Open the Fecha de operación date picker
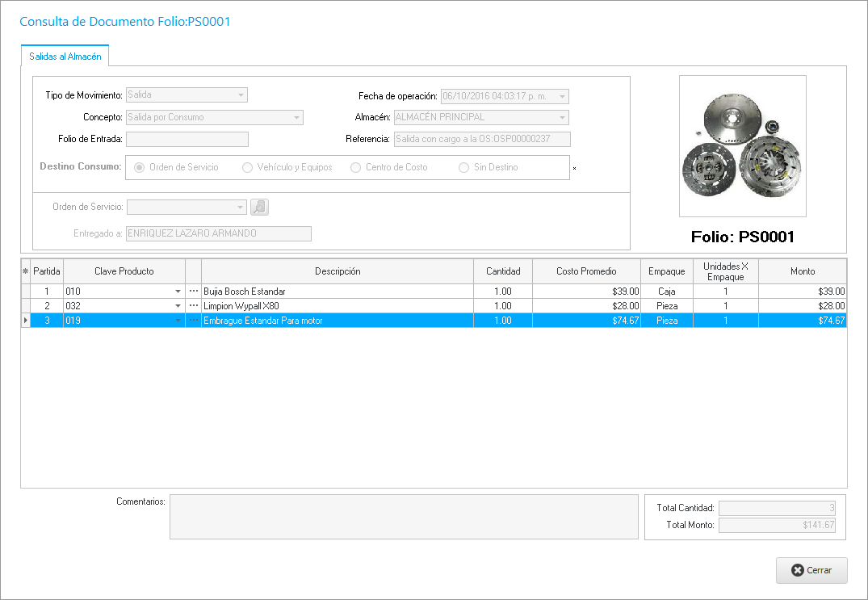This screenshot has width=868, height=600. pyautogui.click(x=562, y=96)
